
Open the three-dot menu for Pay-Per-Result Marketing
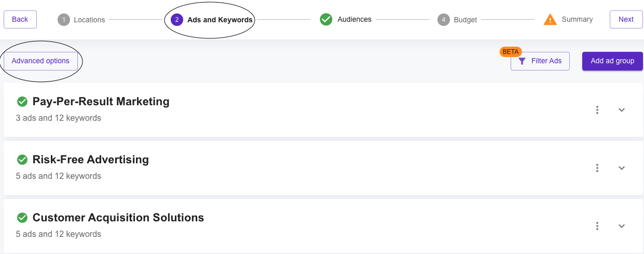coord(597,110)
